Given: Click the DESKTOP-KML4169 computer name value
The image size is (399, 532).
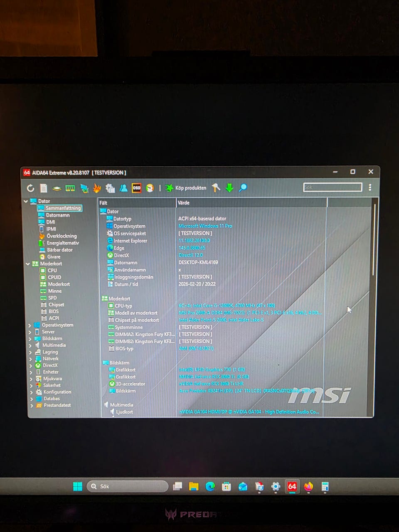Looking at the screenshot, I should coord(198,262).
